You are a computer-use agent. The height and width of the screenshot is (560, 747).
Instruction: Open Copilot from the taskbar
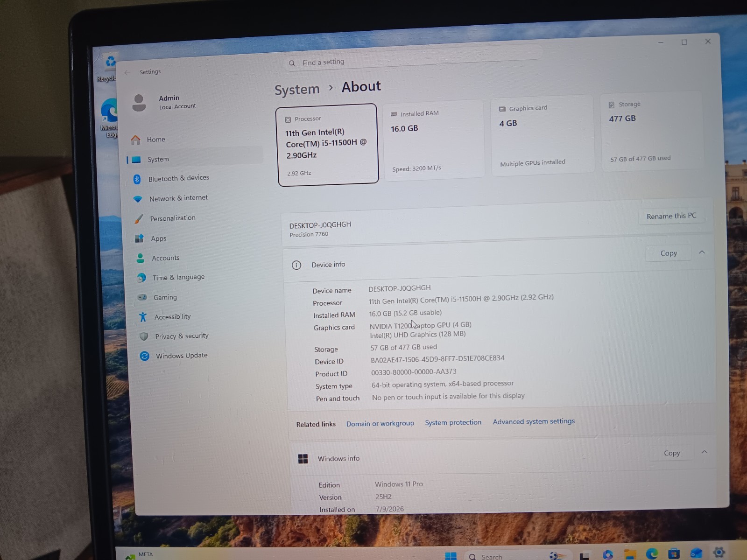coord(607,555)
